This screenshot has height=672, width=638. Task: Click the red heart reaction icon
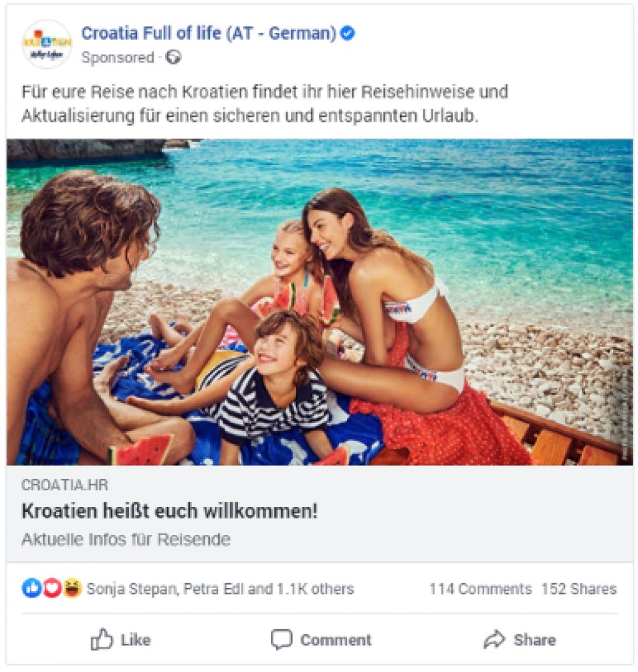pyautogui.click(x=52, y=588)
